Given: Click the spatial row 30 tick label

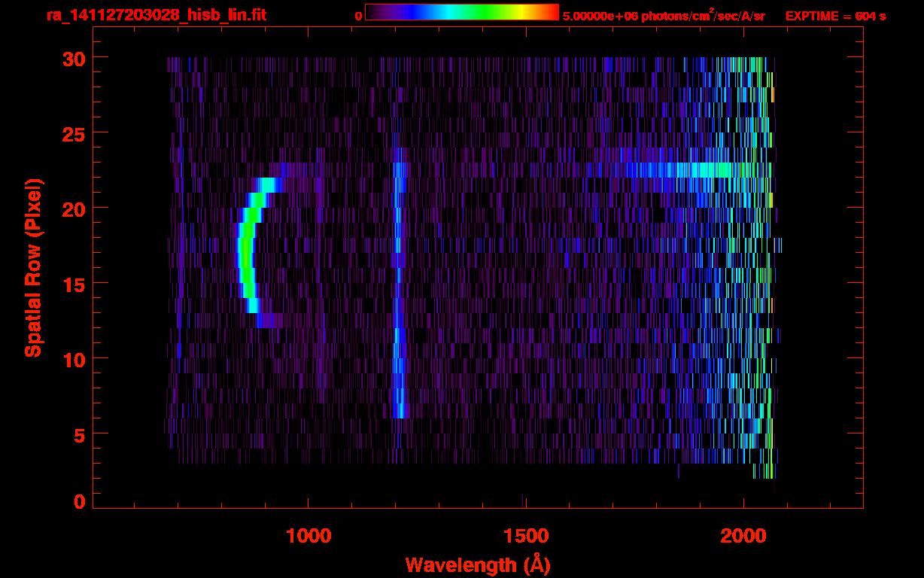Looking at the screenshot, I should [74, 58].
